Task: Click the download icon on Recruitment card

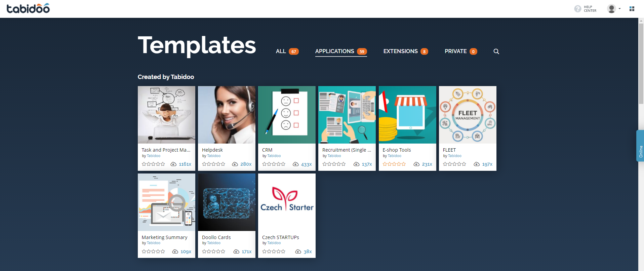Action: point(357,164)
